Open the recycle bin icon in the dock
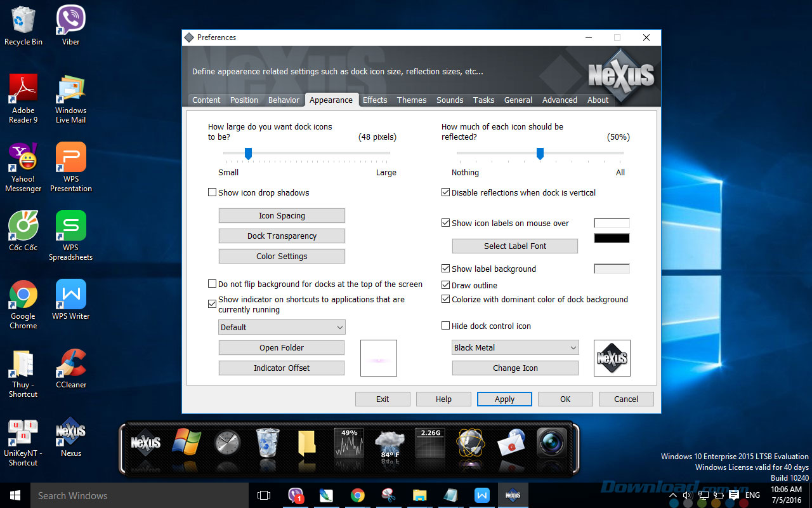 click(x=267, y=442)
